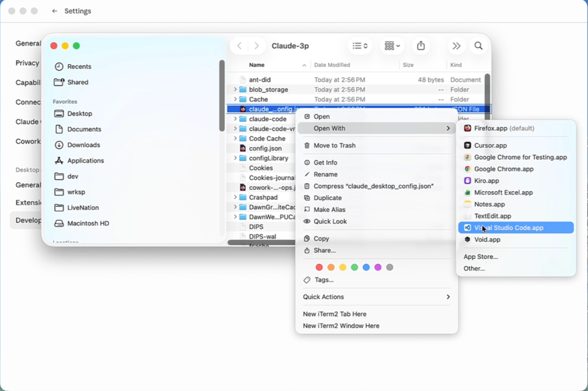Select Make Alias in context menu
Viewport: 588px width, 391px height.
(376, 210)
